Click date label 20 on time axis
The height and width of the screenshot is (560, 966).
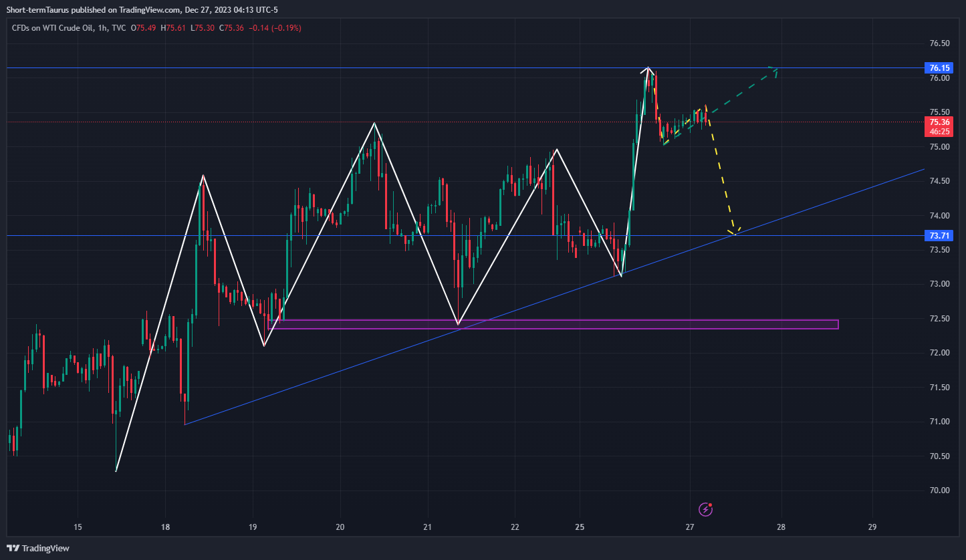340,527
